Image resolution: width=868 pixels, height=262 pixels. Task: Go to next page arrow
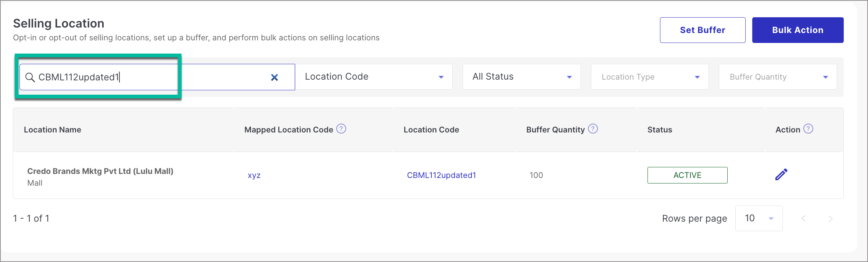click(831, 219)
